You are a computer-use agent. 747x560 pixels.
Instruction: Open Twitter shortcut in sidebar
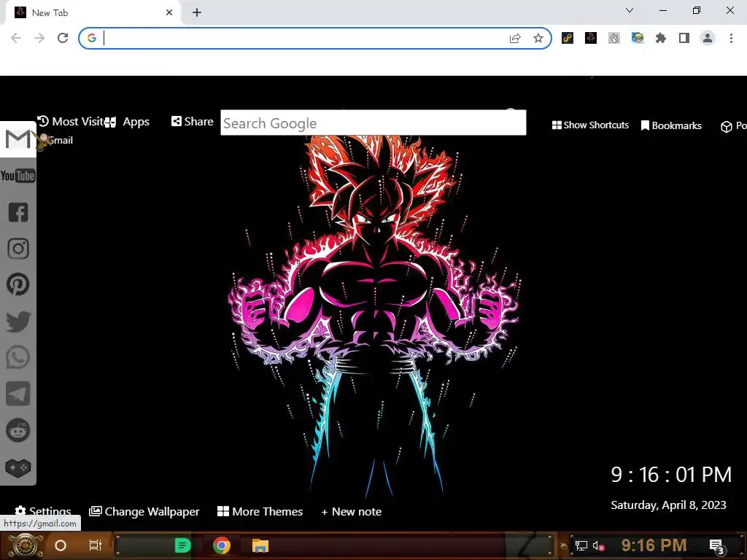coord(18,322)
